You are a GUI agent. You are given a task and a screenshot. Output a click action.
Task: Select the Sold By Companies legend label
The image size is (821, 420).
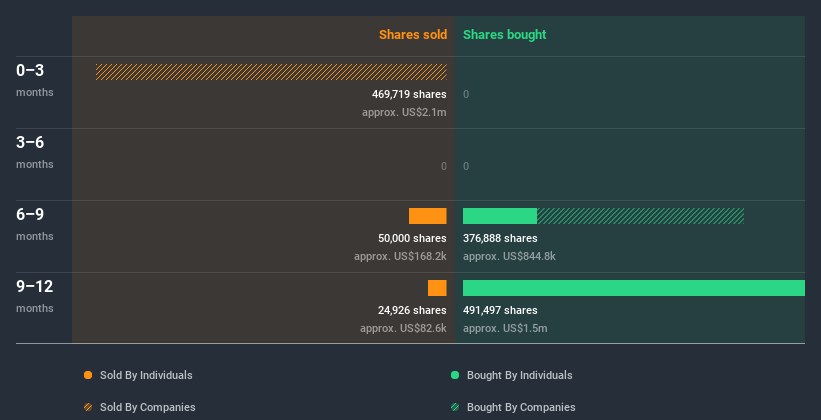(148, 407)
